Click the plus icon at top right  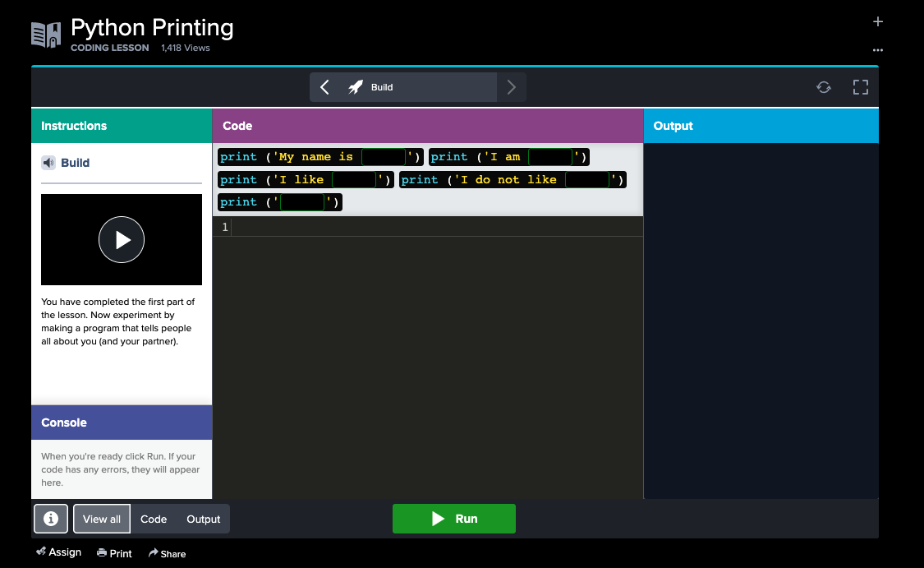coord(877,22)
